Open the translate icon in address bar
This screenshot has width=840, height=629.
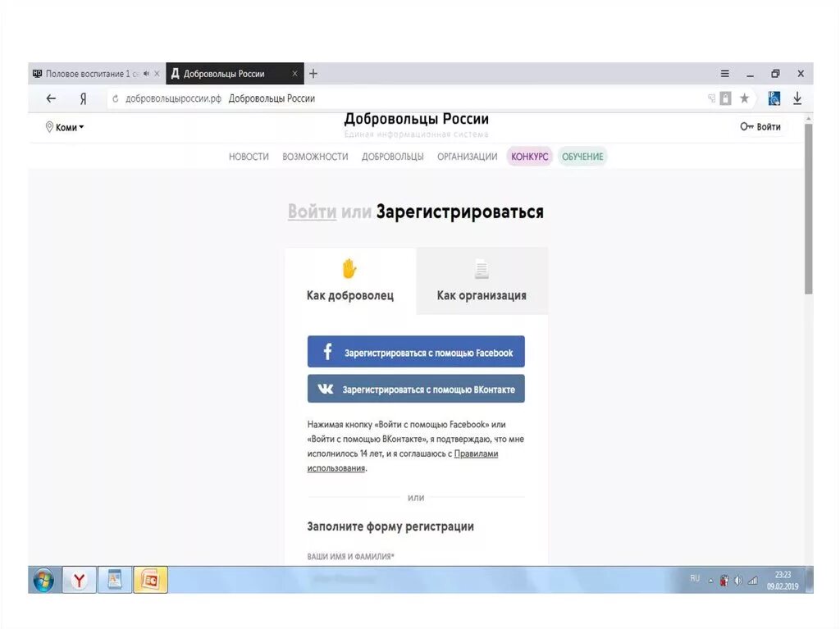pos(711,98)
